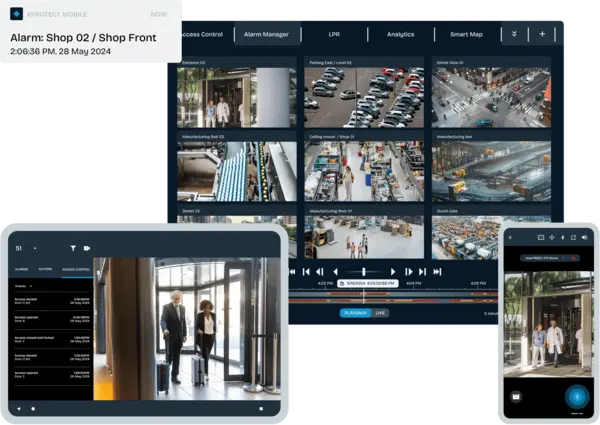The image size is (600, 425).
Task: Jump to next sequence in timeline
Action: click(x=422, y=272)
